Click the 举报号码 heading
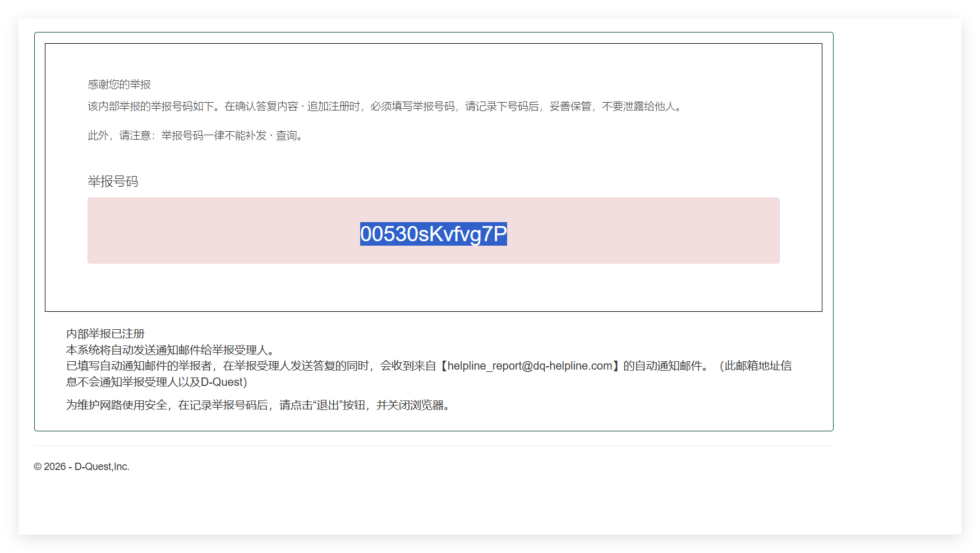The height and width of the screenshot is (553, 980). [113, 181]
